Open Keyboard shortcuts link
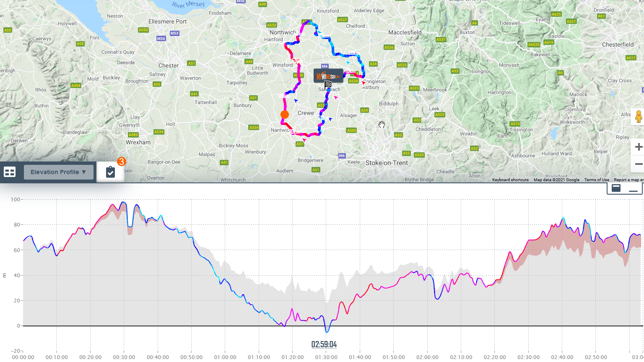Viewport: 644px width, 362px height. tap(510, 180)
